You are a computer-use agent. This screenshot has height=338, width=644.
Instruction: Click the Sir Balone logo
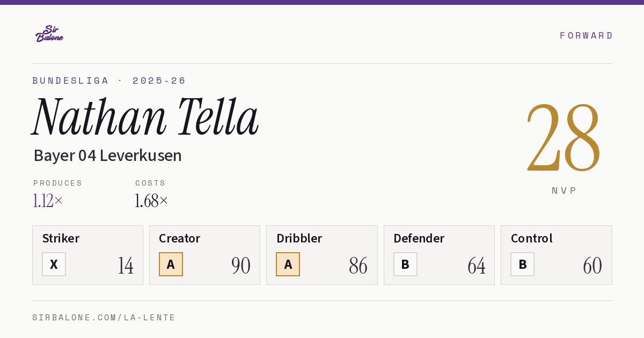pos(49,34)
